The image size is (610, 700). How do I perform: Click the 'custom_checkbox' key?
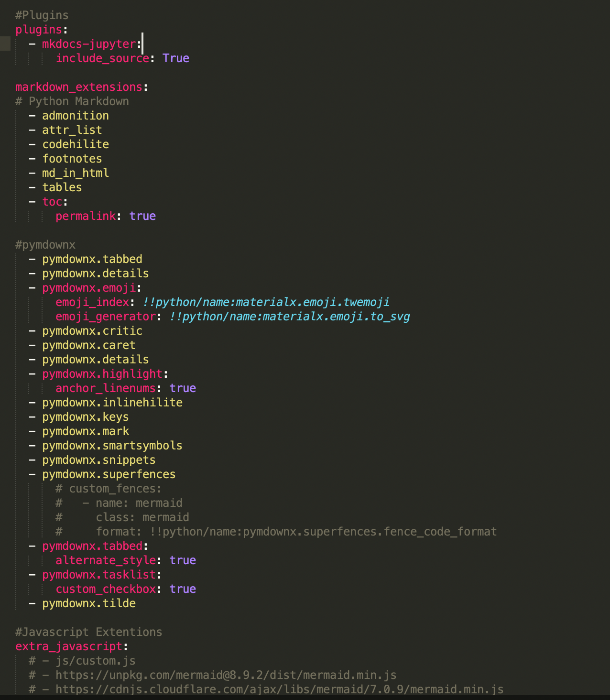(x=106, y=589)
